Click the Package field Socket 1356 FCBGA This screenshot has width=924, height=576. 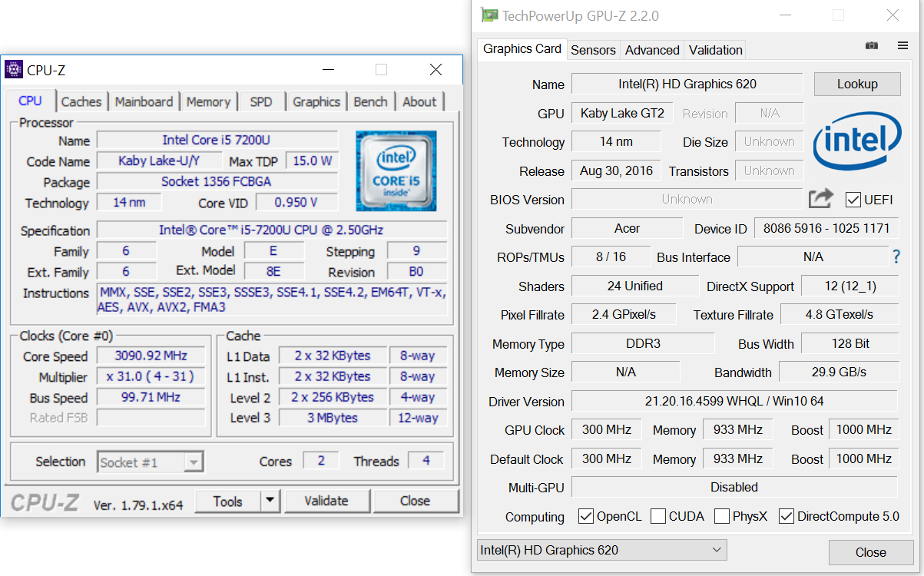pyautogui.click(x=217, y=182)
